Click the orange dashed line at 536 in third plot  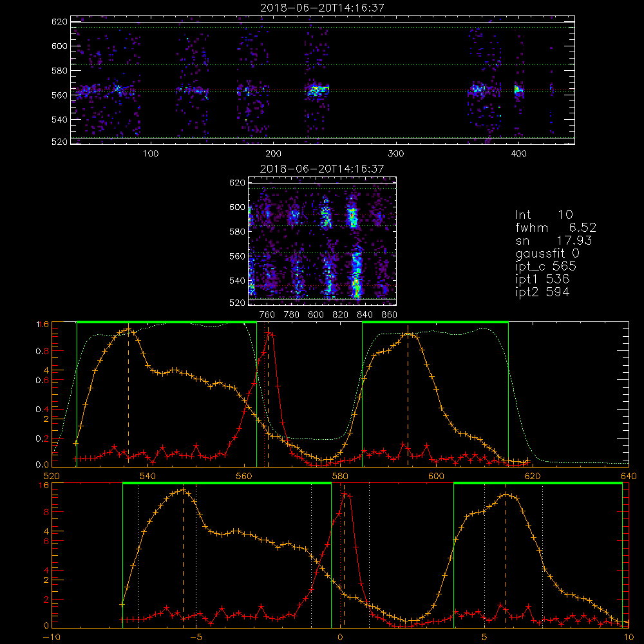129,396
